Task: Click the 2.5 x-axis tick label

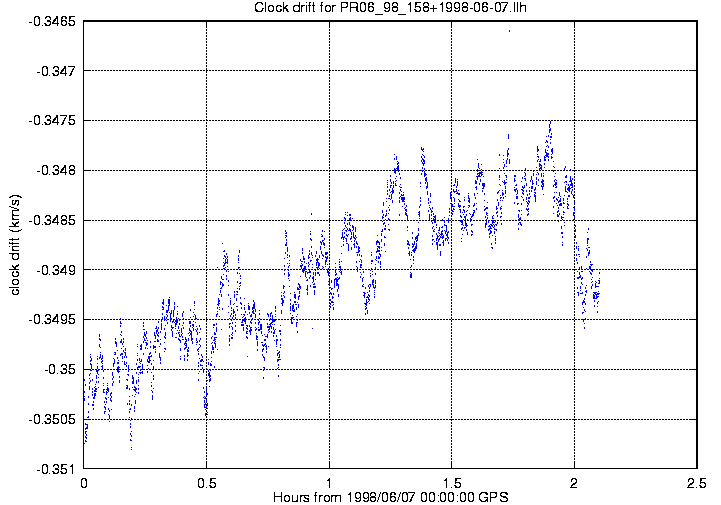Action: click(x=697, y=483)
